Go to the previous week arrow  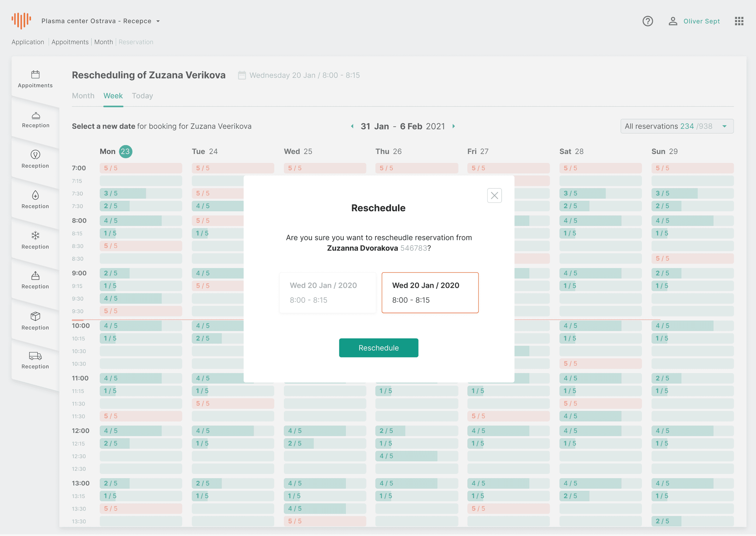[x=352, y=126]
